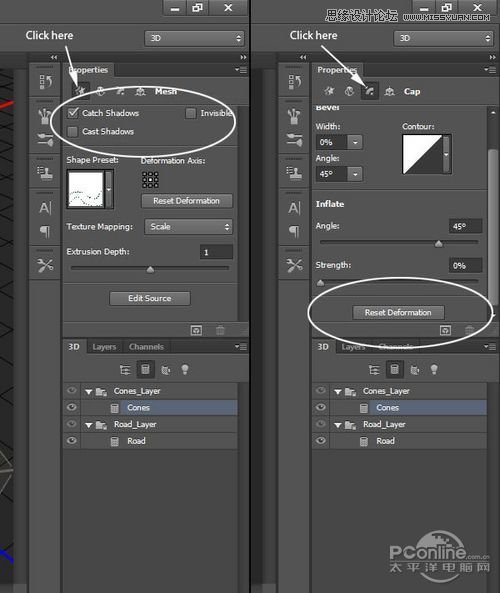Filter by lights in right 3D panel
The height and width of the screenshot is (593, 500).
[434, 369]
